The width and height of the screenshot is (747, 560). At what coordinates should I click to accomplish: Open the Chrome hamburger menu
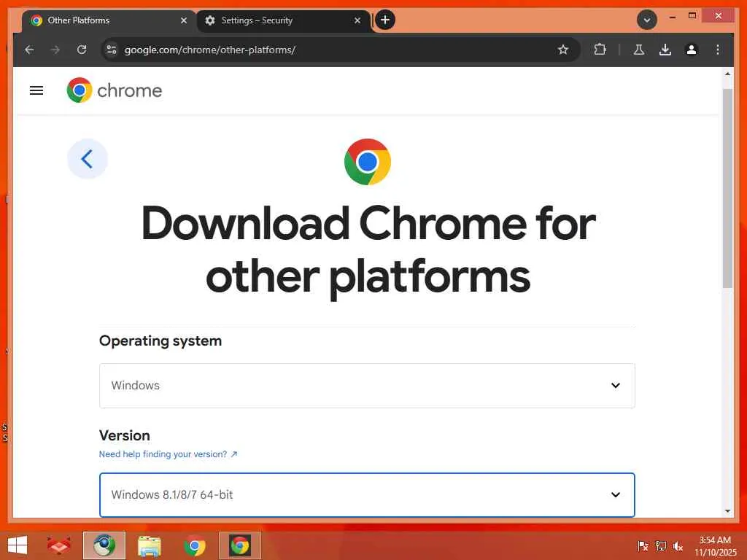point(36,90)
